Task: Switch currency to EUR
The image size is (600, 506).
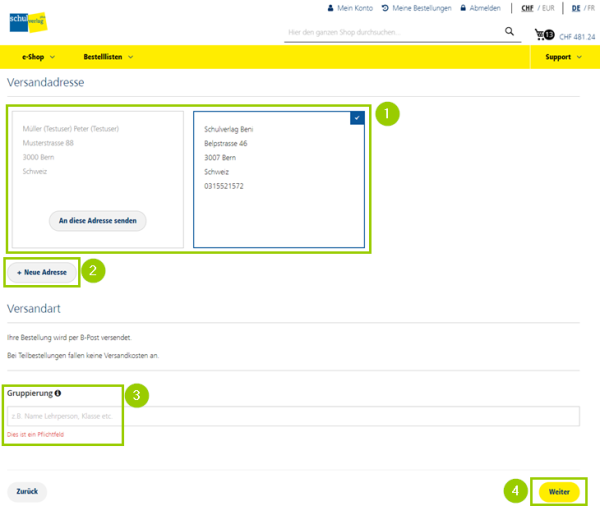Action: coord(547,8)
